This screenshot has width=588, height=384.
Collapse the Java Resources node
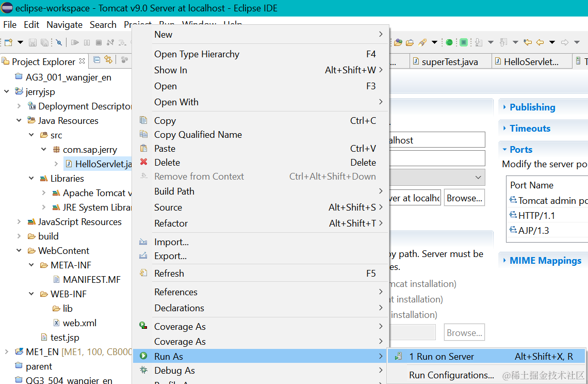[x=19, y=120]
